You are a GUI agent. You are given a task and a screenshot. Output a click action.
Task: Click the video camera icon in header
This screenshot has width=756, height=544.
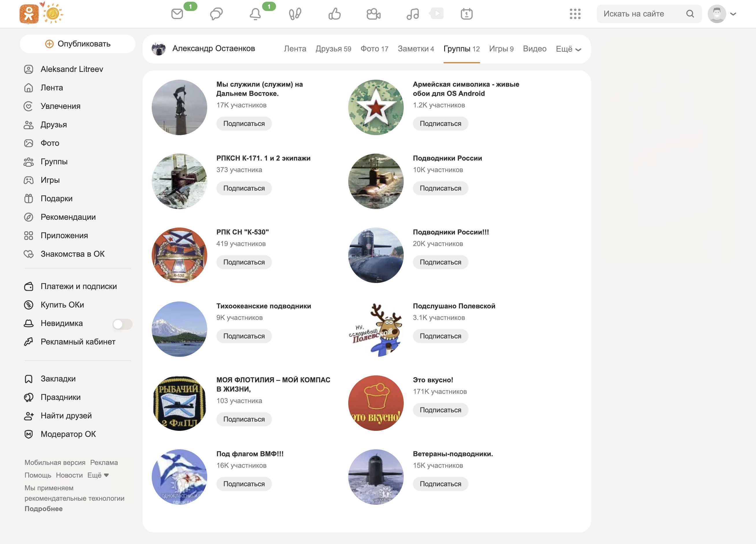(373, 14)
